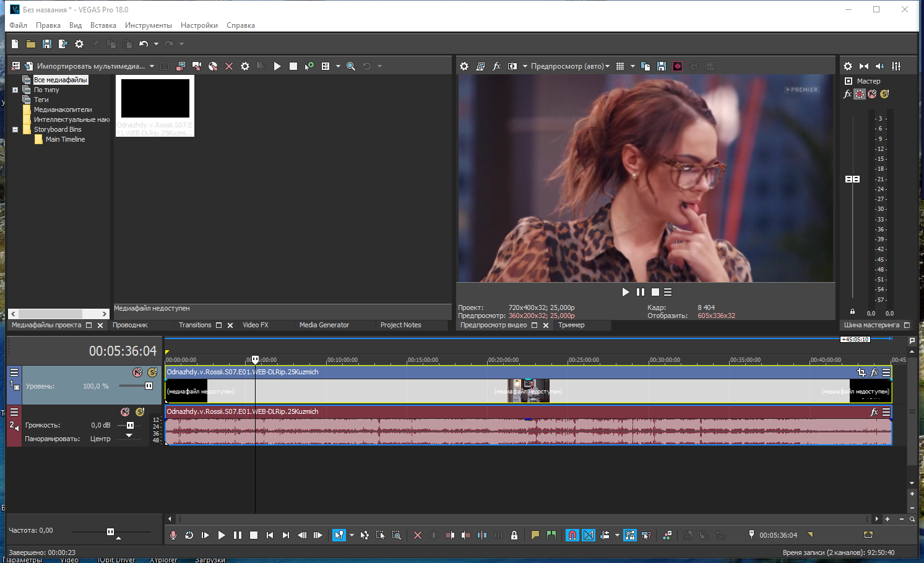Viewport: 924px width, 563px height.
Task: Open the video preview FX icon
Action: [496, 66]
